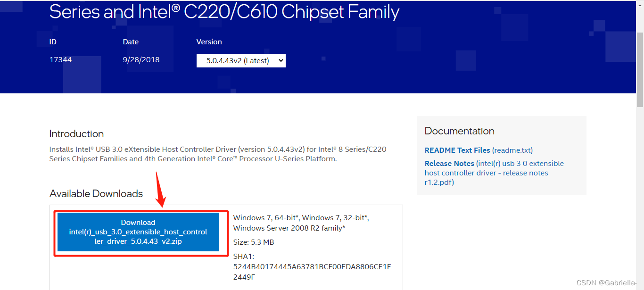Screen dimensions: 644x290
Task: Click the Available Downloads heading
Action: pyautogui.click(x=96, y=193)
